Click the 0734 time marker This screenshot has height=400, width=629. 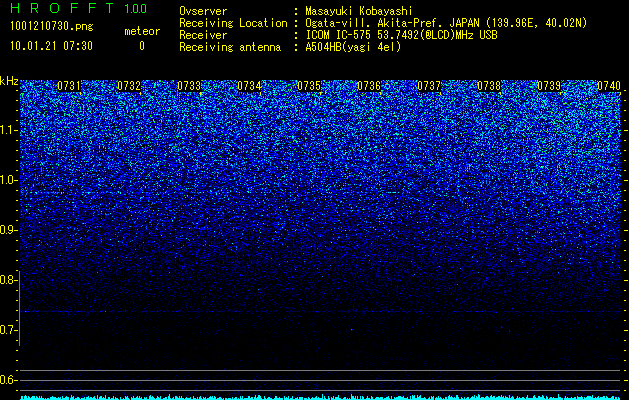tap(249, 86)
